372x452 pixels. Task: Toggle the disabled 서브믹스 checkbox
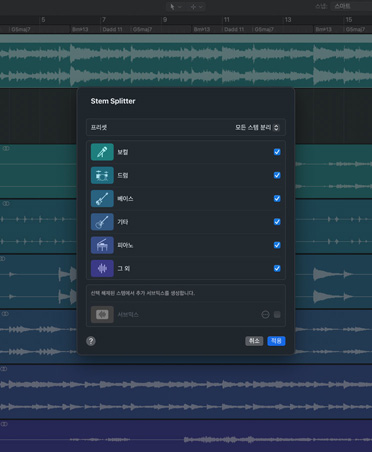pyautogui.click(x=277, y=315)
